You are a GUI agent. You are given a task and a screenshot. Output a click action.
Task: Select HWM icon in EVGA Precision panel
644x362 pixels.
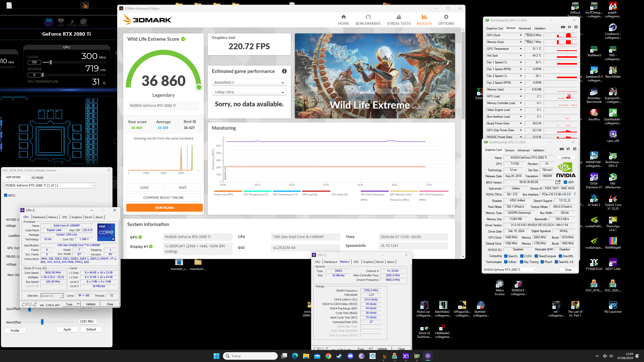tap(61, 22)
